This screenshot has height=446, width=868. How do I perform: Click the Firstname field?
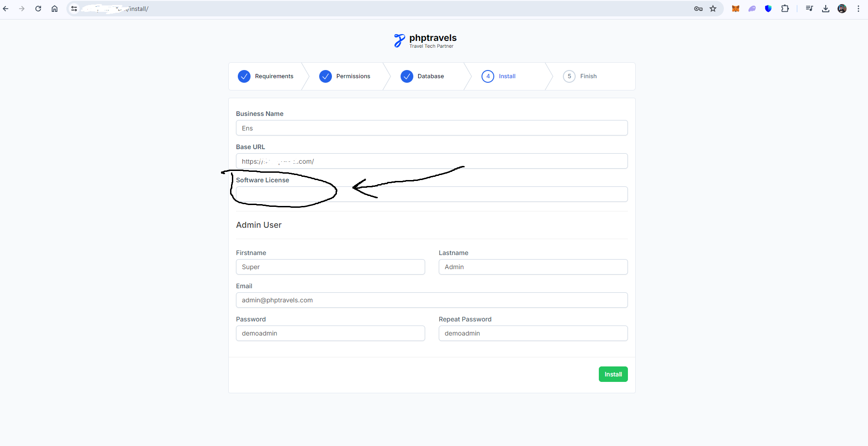point(331,267)
